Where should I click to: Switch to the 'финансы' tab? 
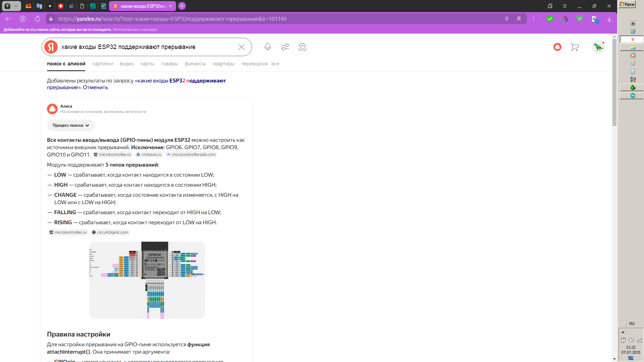(195, 64)
